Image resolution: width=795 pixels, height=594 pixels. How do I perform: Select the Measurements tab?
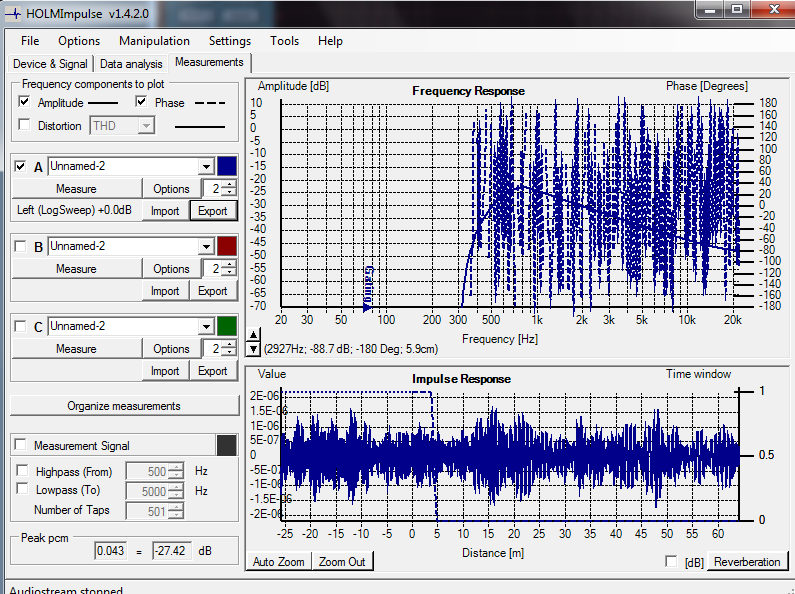click(x=209, y=62)
